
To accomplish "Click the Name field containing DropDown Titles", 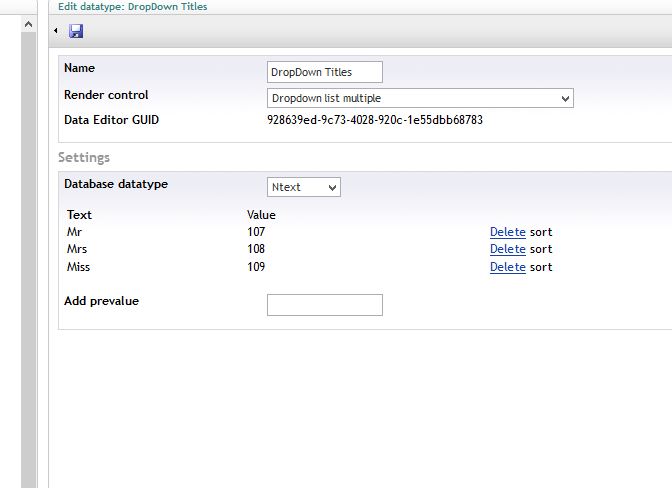I will tap(324, 72).
